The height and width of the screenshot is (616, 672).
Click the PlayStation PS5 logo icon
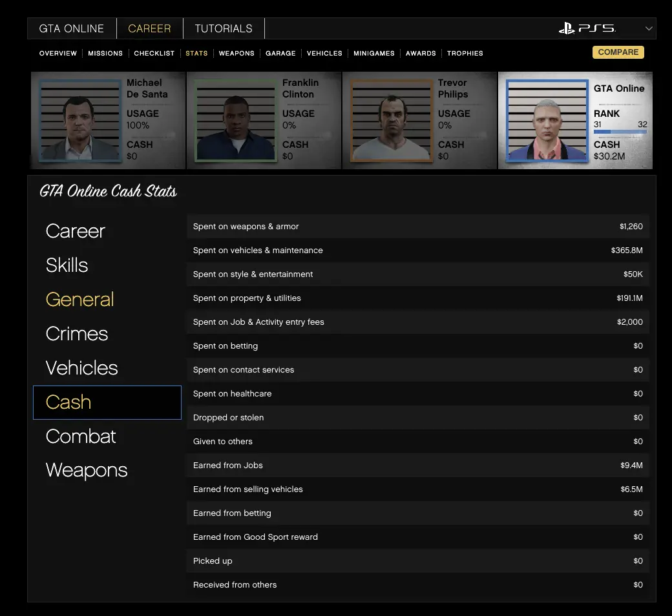click(x=587, y=28)
